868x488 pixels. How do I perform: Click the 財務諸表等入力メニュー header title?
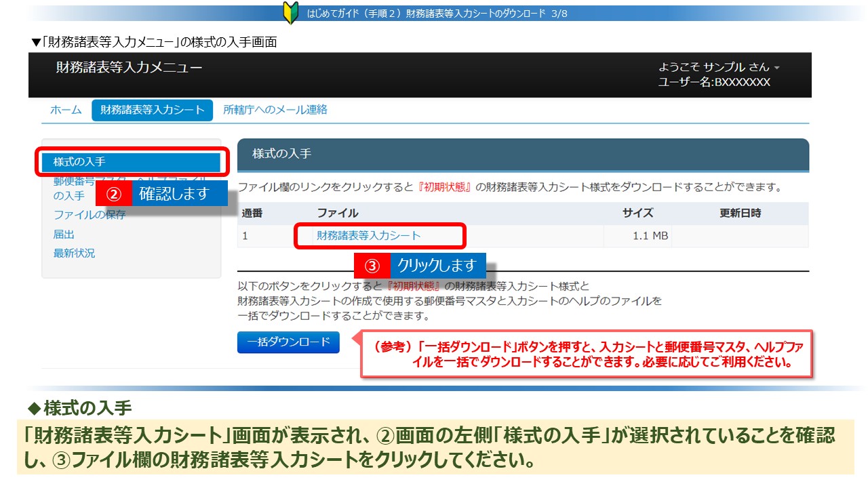coord(129,67)
